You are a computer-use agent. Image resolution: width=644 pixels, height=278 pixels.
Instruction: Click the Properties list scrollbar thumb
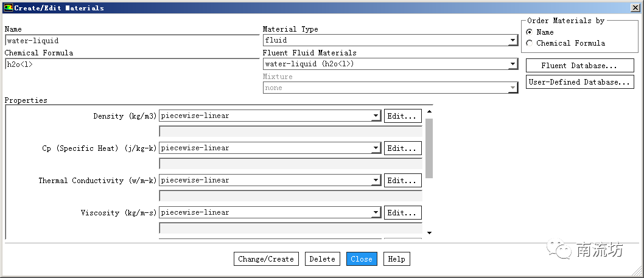tap(429, 148)
